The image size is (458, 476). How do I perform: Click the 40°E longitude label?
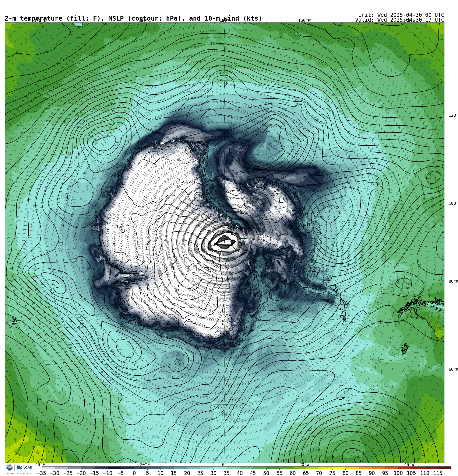[x=40, y=465]
